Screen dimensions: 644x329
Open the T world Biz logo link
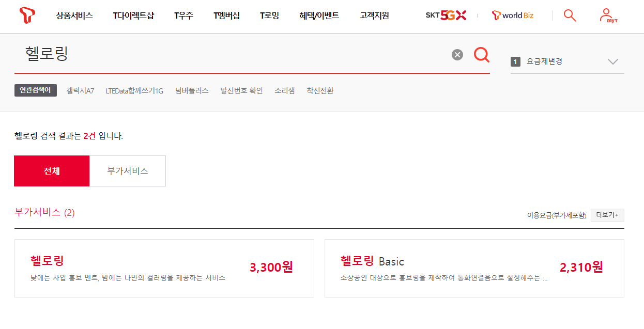(x=513, y=15)
